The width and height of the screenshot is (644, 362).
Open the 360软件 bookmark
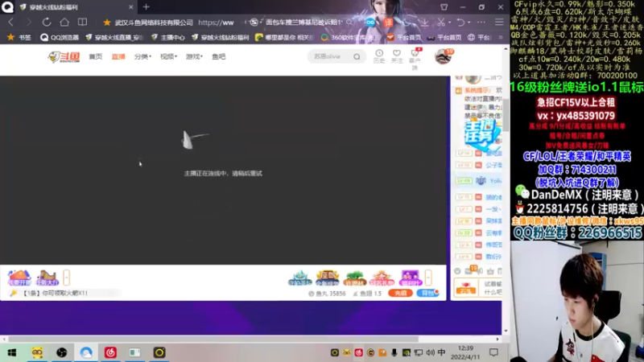348,37
